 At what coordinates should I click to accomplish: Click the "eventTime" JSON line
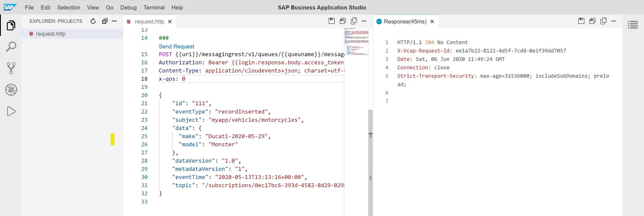(x=240, y=177)
